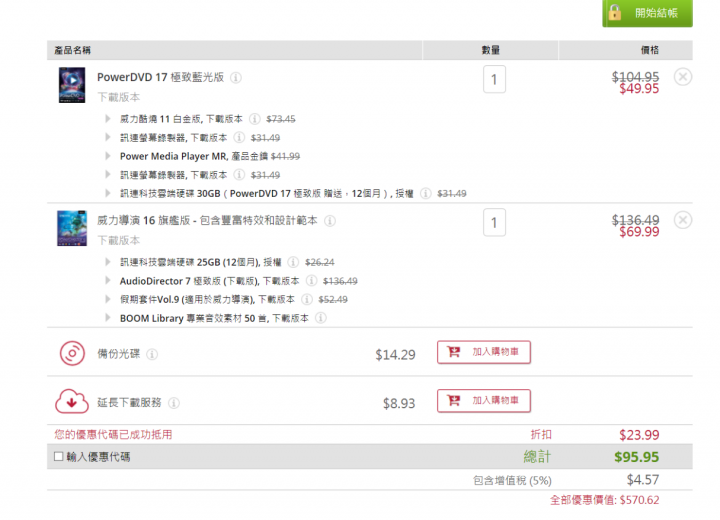The image size is (720, 520).
Task: Show info for 雲端硬碟 25GB 授權
Action: (293, 262)
